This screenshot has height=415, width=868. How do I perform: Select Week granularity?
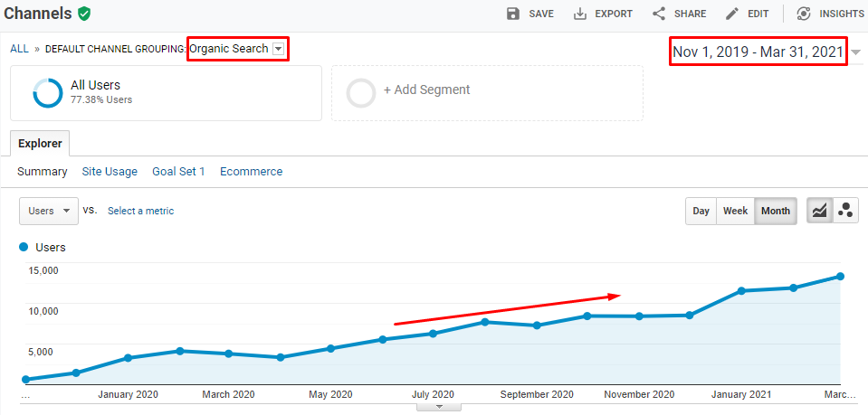click(736, 211)
